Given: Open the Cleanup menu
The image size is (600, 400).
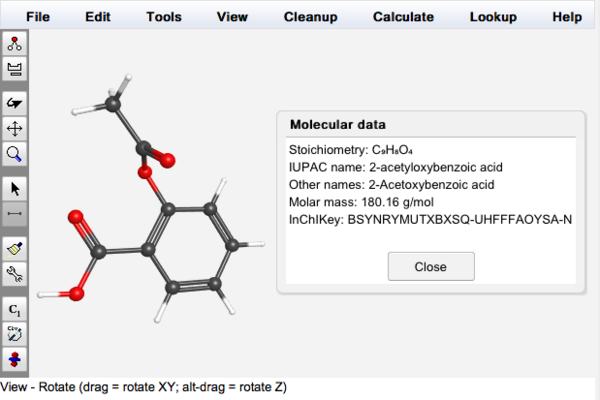Looking at the screenshot, I should coord(310,17).
